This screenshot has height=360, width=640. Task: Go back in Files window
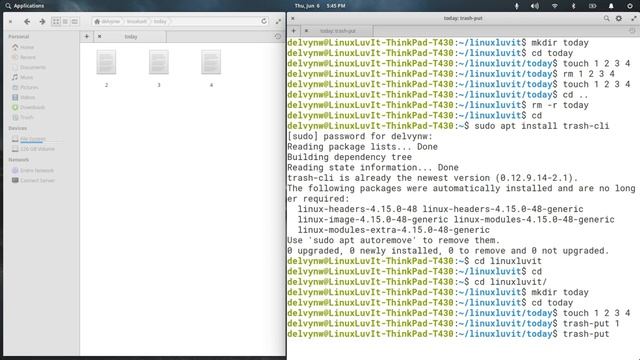click(x=27, y=21)
